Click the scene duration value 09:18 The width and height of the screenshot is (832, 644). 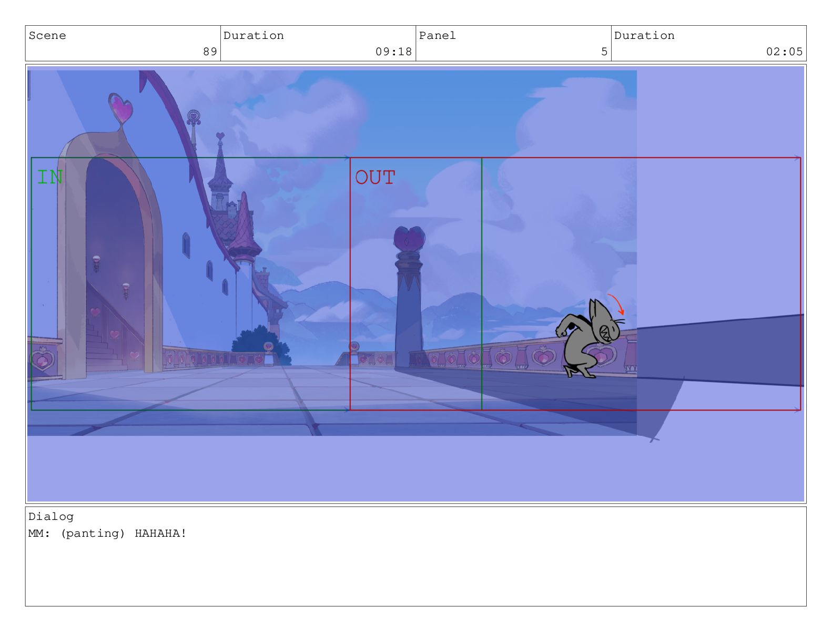pos(393,52)
